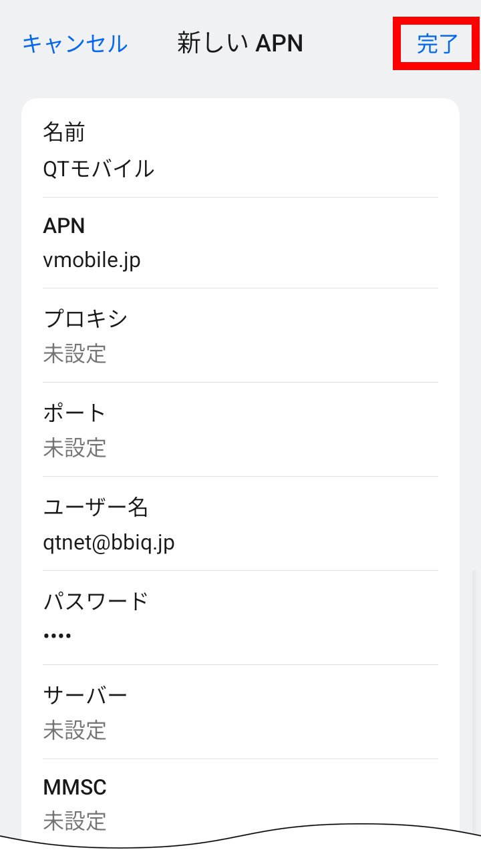Select the ユーザー名 field label
The height and width of the screenshot is (868, 481).
coord(96,507)
